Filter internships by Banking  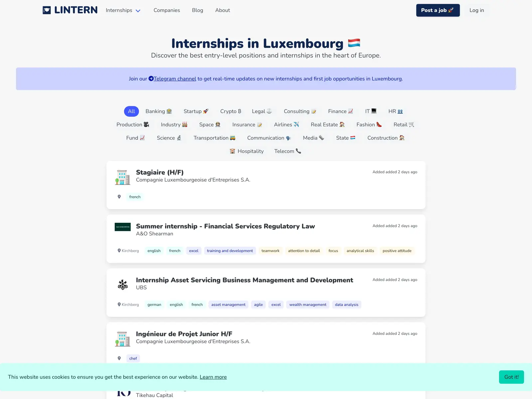159,111
